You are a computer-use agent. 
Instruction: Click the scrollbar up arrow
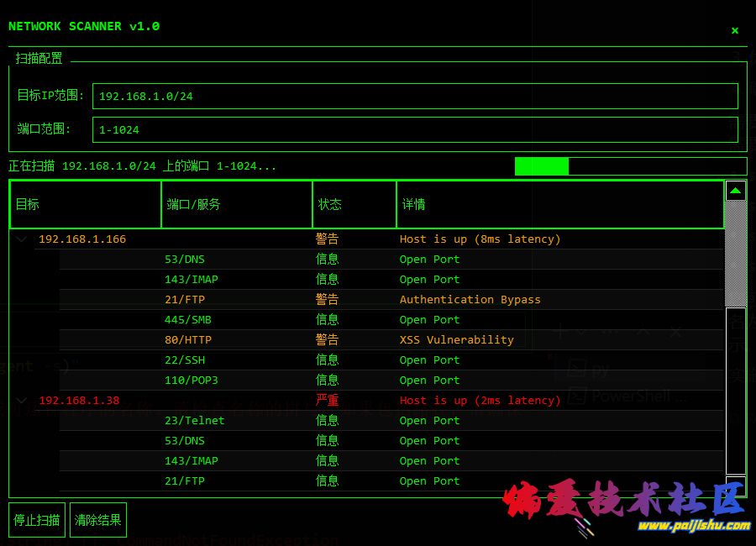point(736,191)
